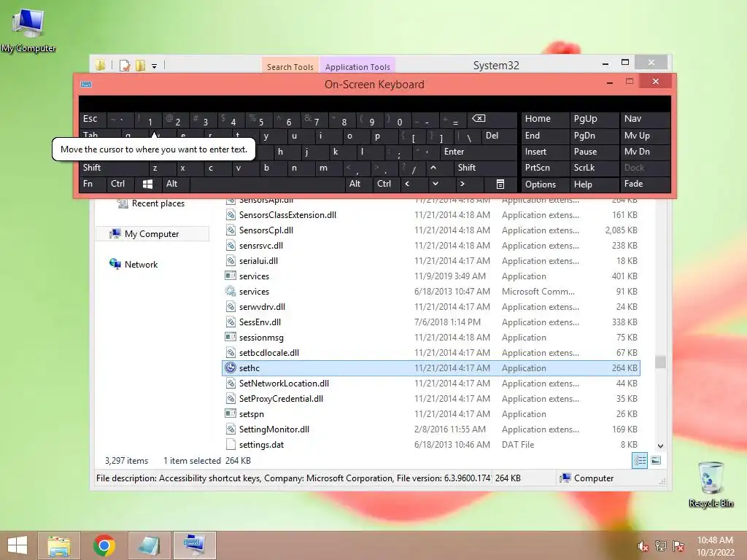The width and height of the screenshot is (747, 560).
Task: Tap the Enter key
Action: (x=479, y=152)
